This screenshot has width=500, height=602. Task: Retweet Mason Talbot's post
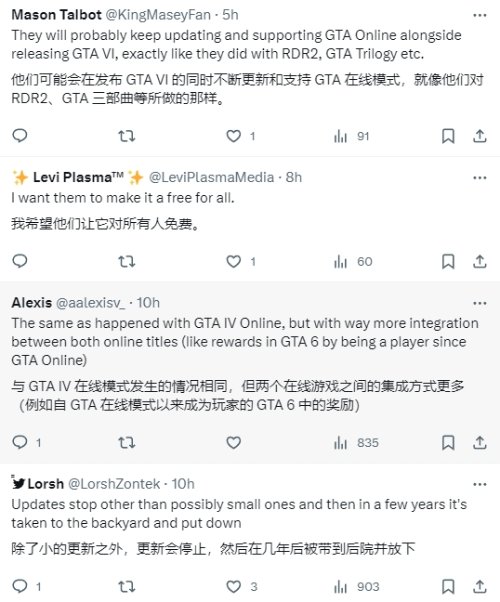126,136
